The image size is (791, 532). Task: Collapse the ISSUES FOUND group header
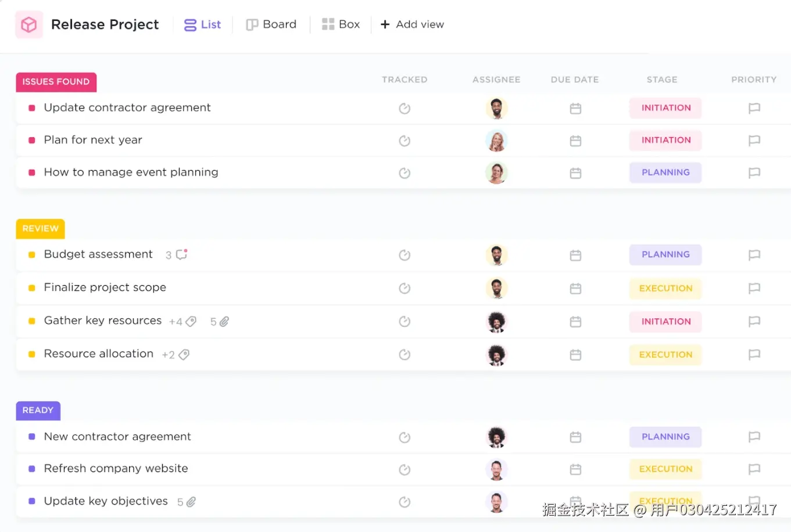click(x=56, y=82)
